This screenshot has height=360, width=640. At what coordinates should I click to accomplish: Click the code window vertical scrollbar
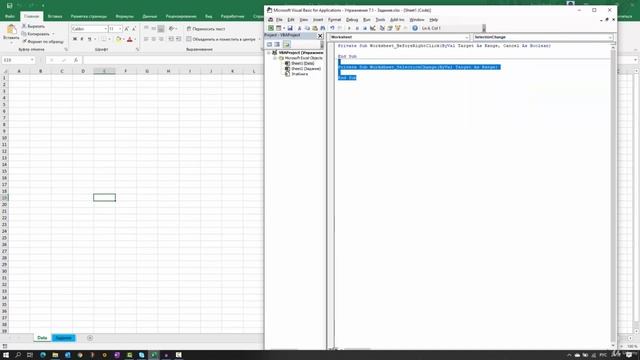[x=613, y=196]
